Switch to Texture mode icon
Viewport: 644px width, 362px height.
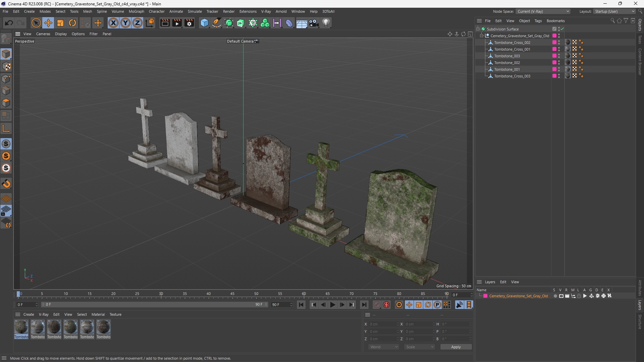click(x=6, y=66)
